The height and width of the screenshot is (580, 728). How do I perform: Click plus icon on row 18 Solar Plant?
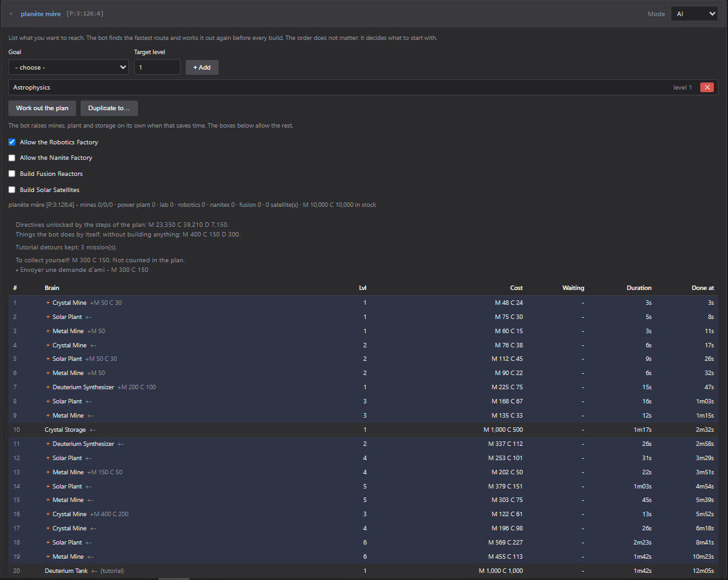point(48,543)
